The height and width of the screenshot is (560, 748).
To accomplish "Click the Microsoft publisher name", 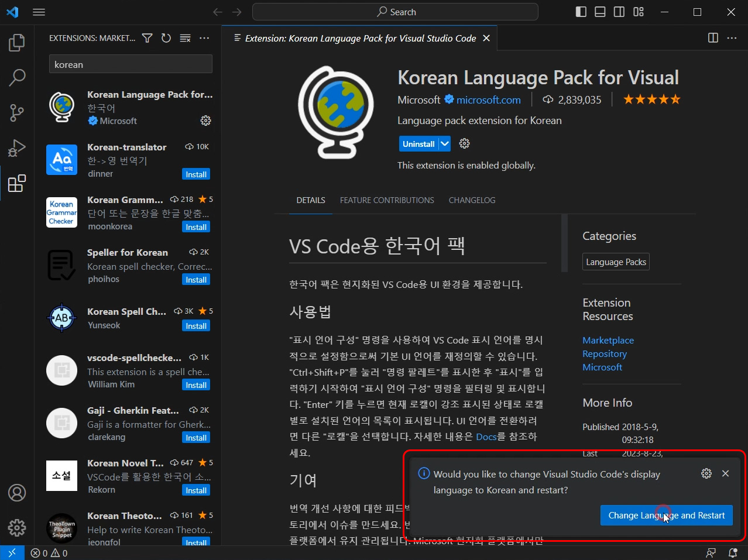I will 418,100.
